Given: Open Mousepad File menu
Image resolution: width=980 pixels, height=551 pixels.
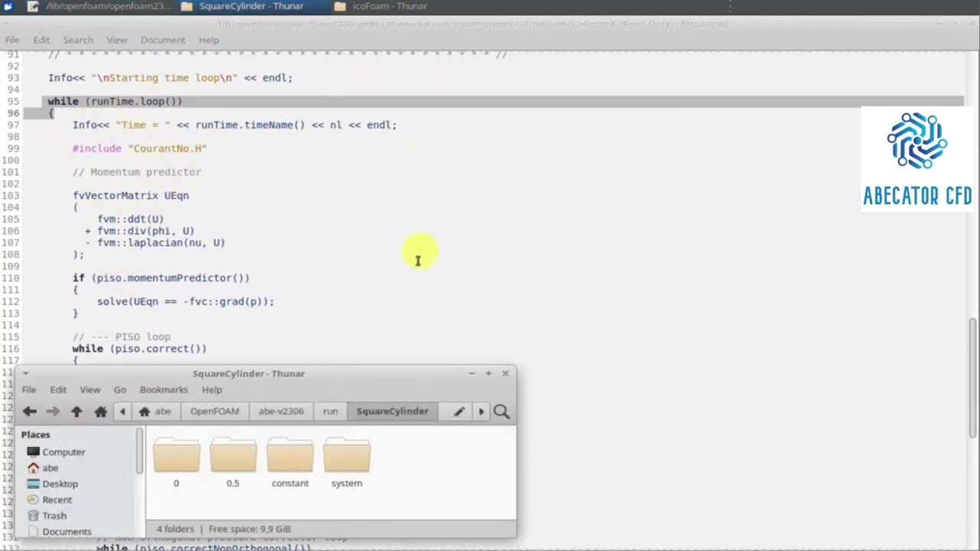Looking at the screenshot, I should point(12,40).
